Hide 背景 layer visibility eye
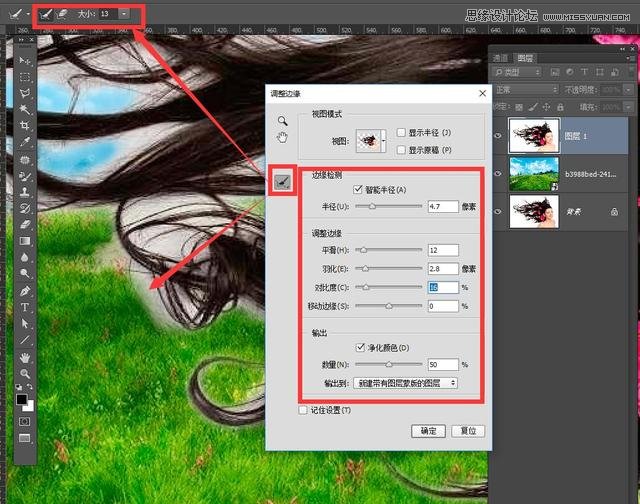Image resolution: width=640 pixels, height=504 pixels. (x=498, y=212)
